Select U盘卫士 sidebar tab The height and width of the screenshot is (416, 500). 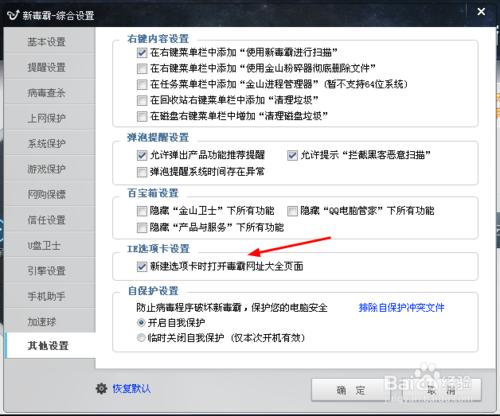50,245
